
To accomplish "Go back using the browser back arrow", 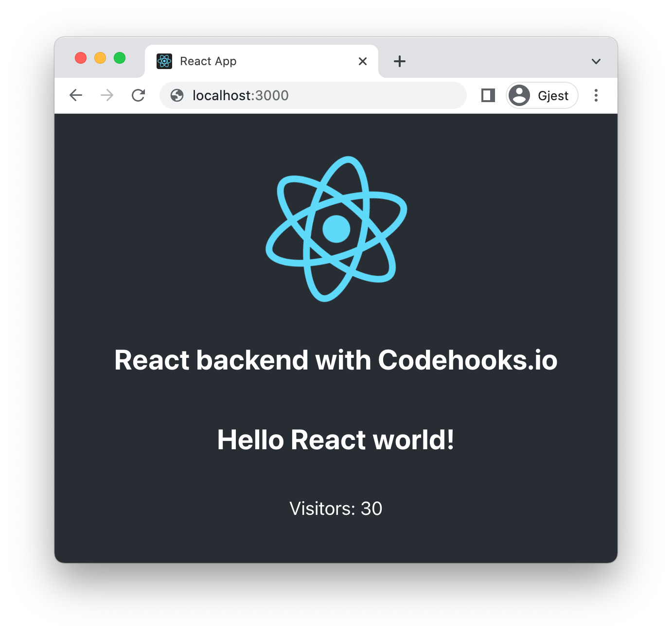I will coord(76,95).
